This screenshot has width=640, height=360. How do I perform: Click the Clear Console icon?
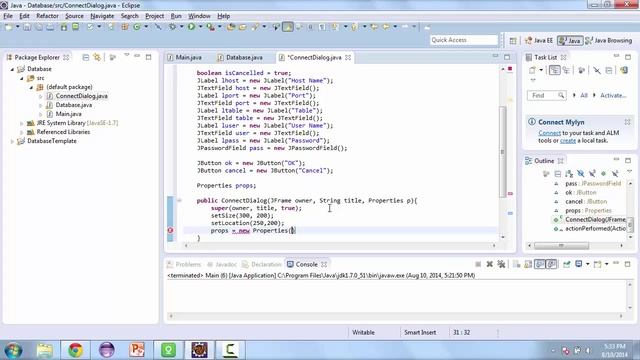tap(516, 264)
